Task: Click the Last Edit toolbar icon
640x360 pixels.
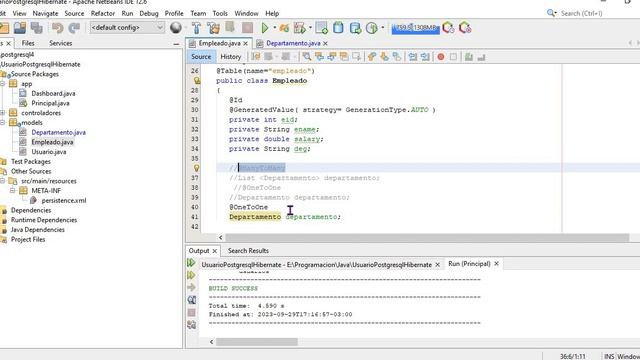Action: tap(256, 57)
